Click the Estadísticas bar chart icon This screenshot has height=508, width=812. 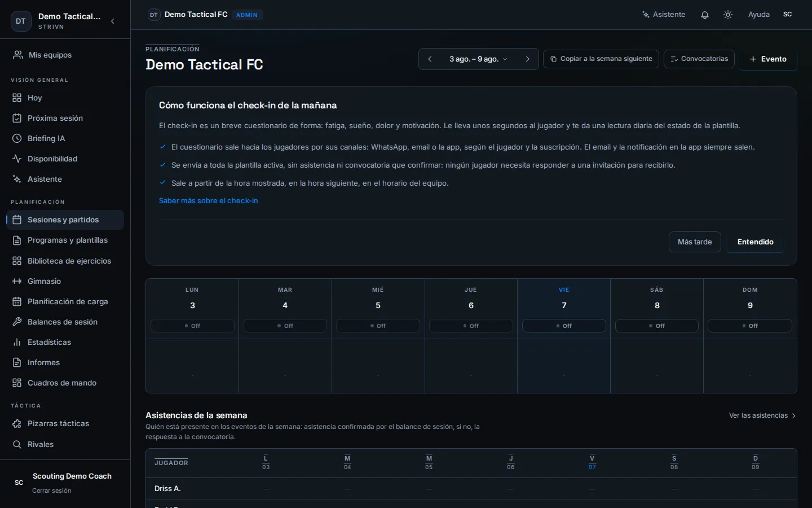pyautogui.click(x=17, y=342)
